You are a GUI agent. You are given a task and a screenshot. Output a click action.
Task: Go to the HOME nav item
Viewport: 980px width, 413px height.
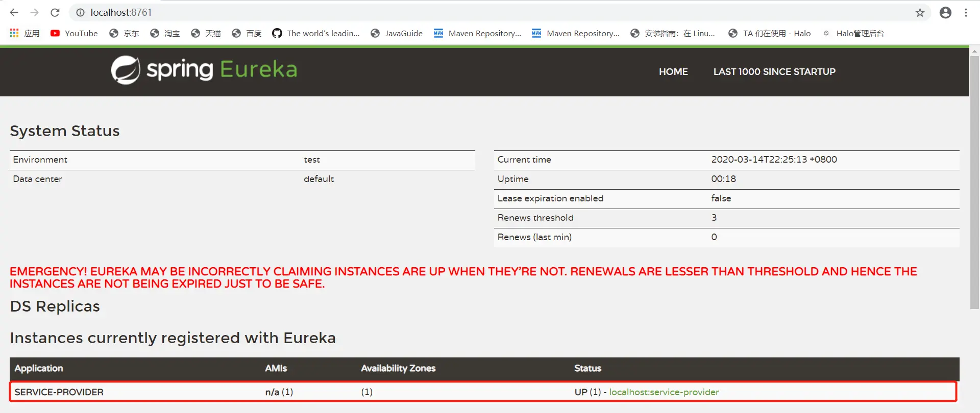pyautogui.click(x=673, y=72)
